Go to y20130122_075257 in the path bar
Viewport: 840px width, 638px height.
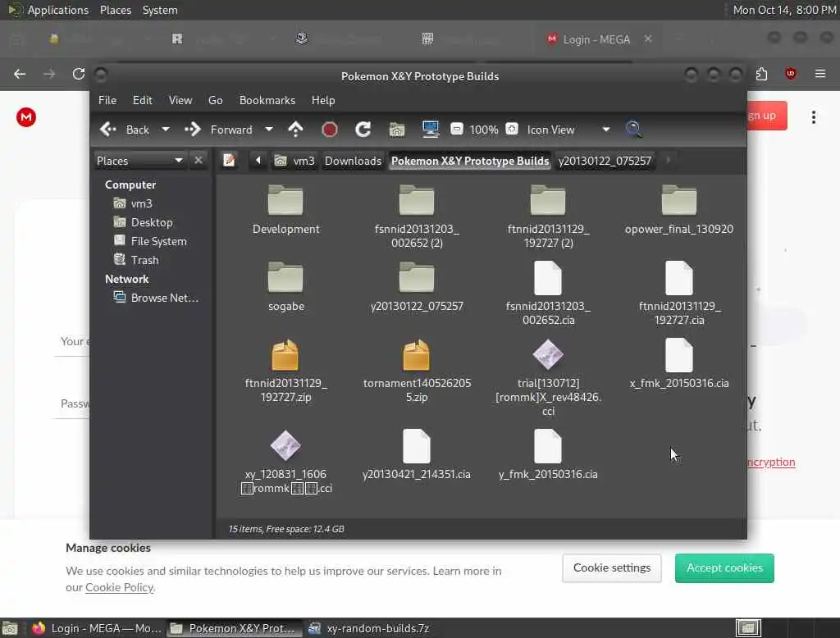click(605, 161)
